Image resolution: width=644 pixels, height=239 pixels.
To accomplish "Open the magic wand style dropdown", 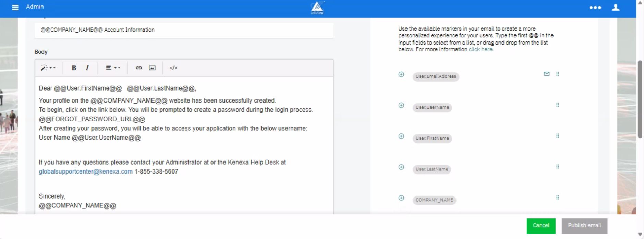I will pos(48,68).
